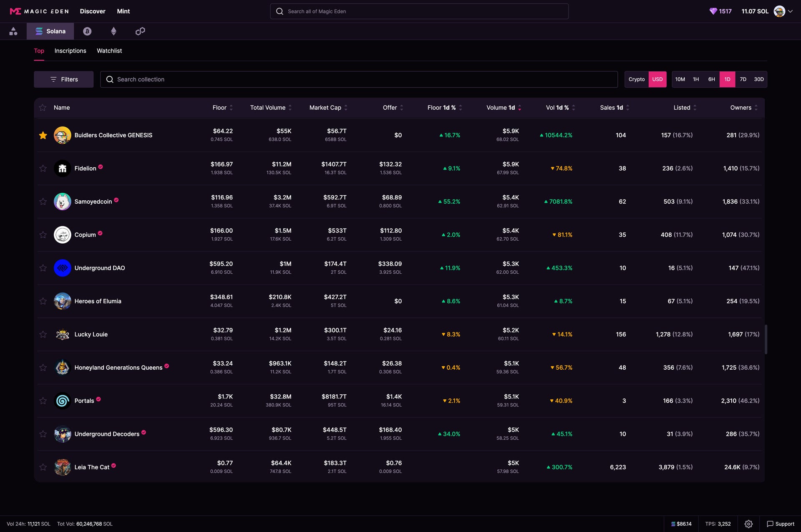Click the Magic Eden logo
The height and width of the screenshot is (532, 801).
[39, 11]
